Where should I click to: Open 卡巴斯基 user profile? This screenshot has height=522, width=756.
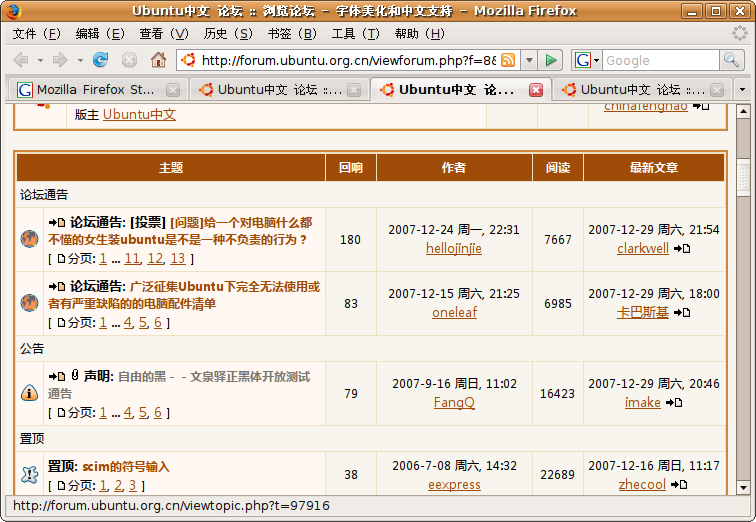pyautogui.click(x=643, y=312)
